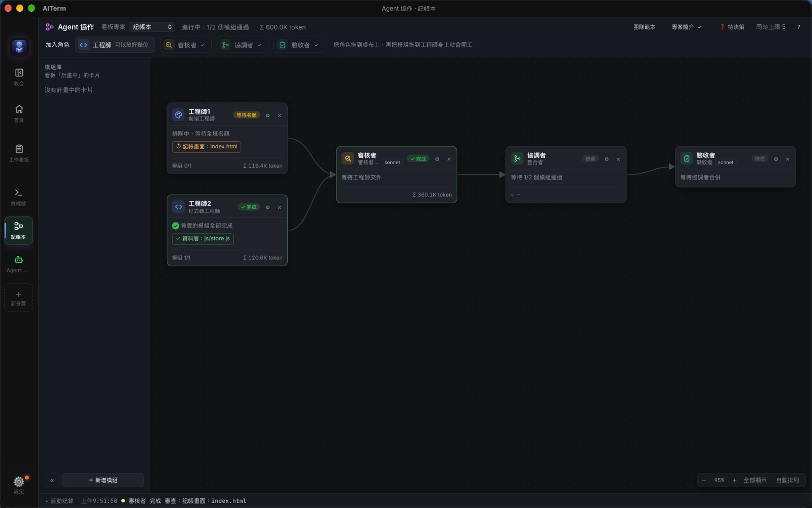Collapse the module library with double chevron
Screen dimensions: 812x508
(52, 480)
